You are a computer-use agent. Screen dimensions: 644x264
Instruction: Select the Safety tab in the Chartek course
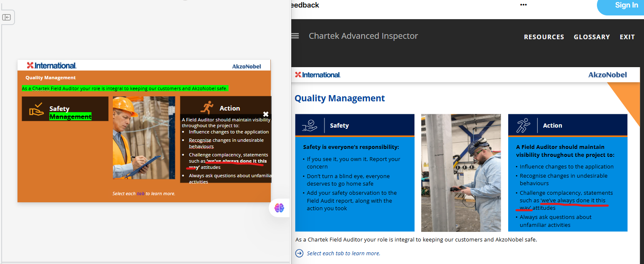click(x=355, y=125)
